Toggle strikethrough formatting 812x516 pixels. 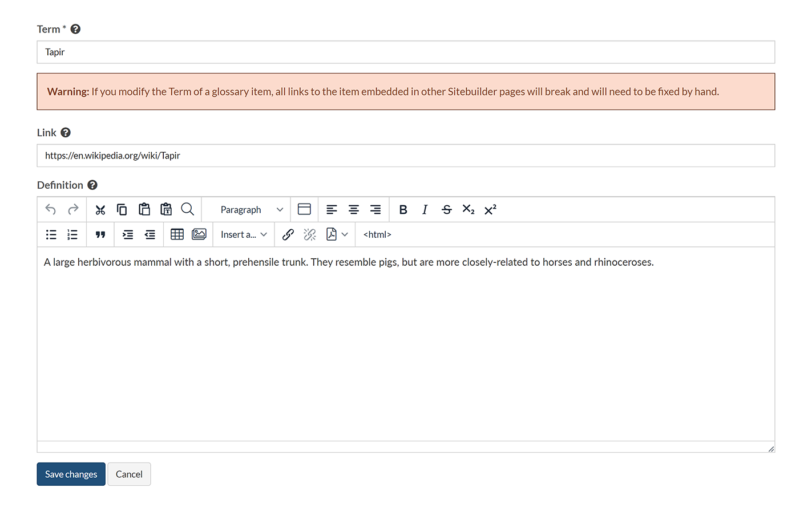point(446,210)
